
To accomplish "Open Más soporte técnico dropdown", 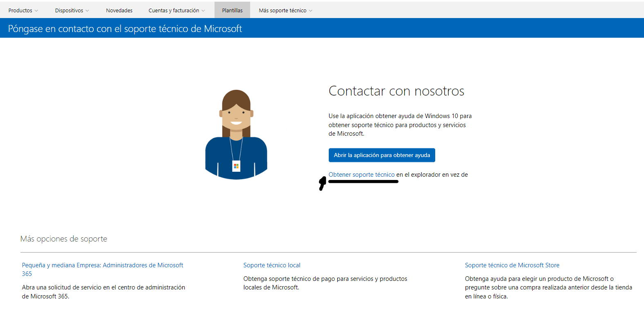I will pos(285,11).
